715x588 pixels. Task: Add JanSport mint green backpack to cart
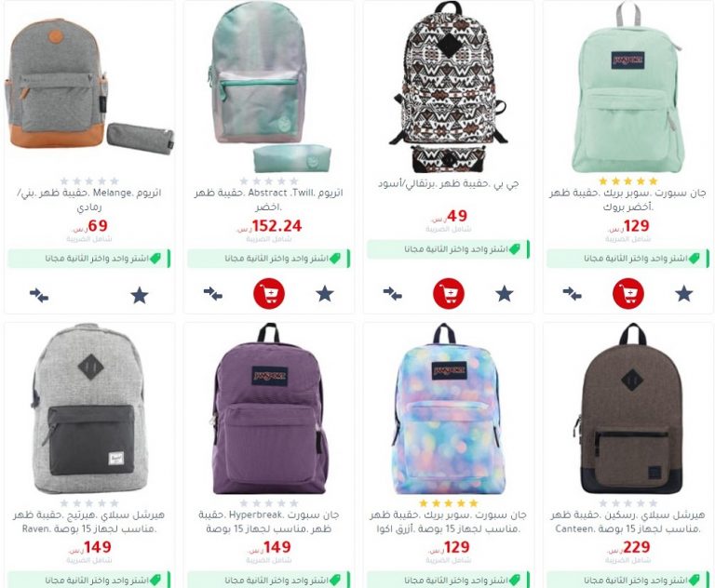pos(628,294)
